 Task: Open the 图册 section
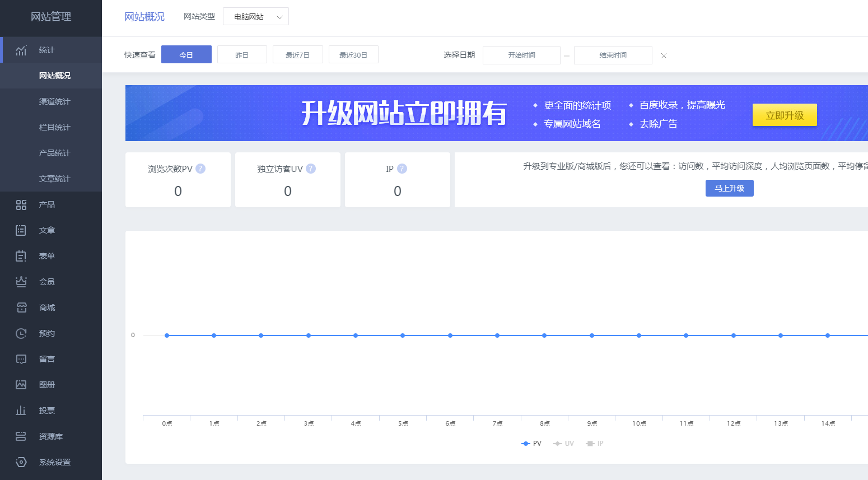point(21,385)
